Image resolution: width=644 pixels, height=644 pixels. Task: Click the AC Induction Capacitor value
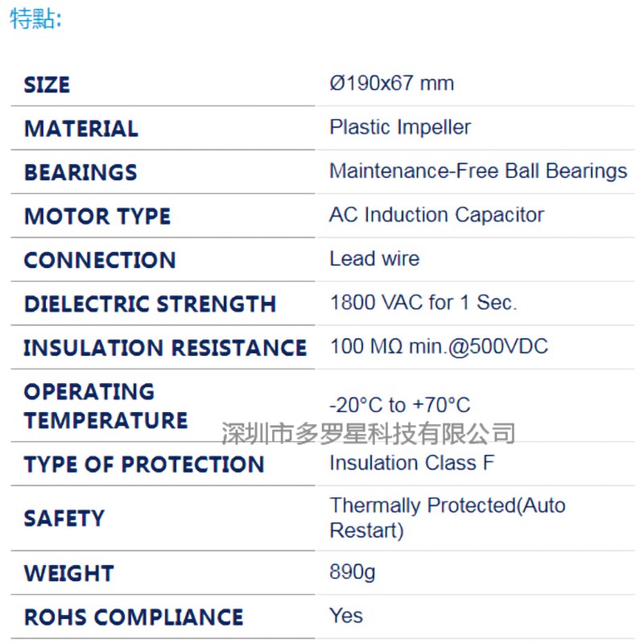[x=436, y=215]
